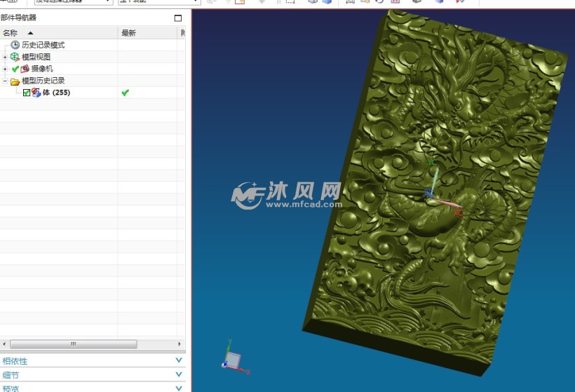The height and width of the screenshot is (392, 575).
Task: Expand the 模型视图 tree node
Action: coord(5,57)
